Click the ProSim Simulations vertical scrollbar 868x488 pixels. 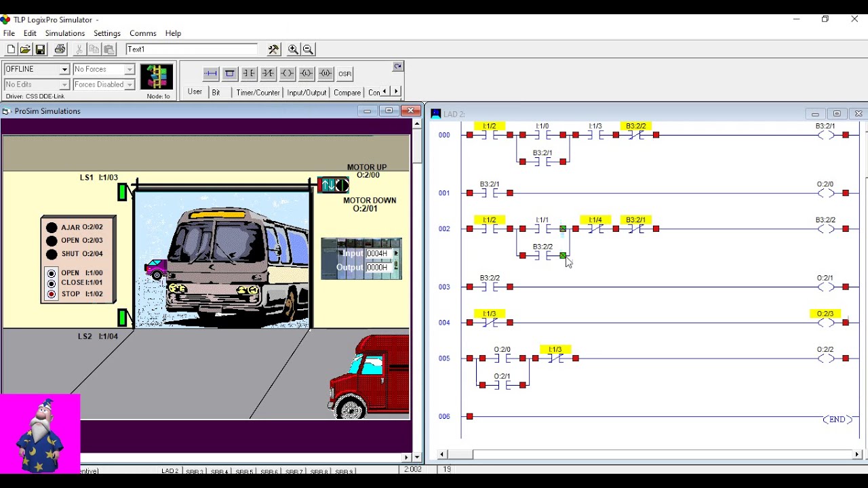tap(417, 290)
